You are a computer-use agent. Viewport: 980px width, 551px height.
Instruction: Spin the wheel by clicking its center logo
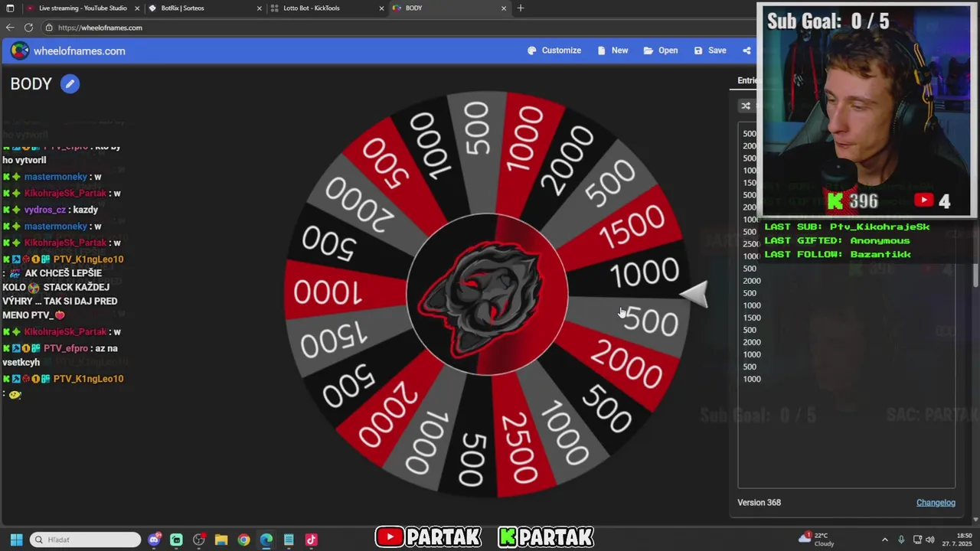pos(487,295)
